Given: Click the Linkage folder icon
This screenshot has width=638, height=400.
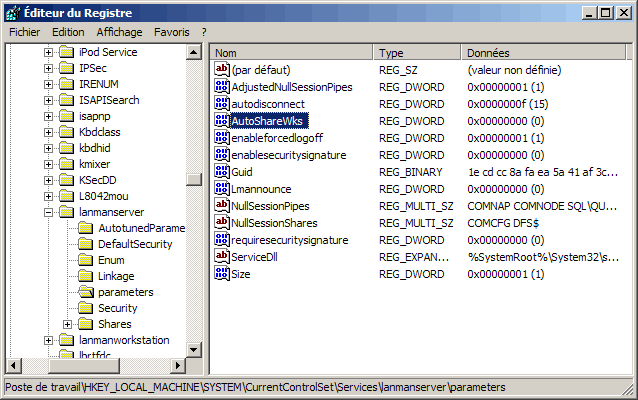Looking at the screenshot, I should click(86, 276).
